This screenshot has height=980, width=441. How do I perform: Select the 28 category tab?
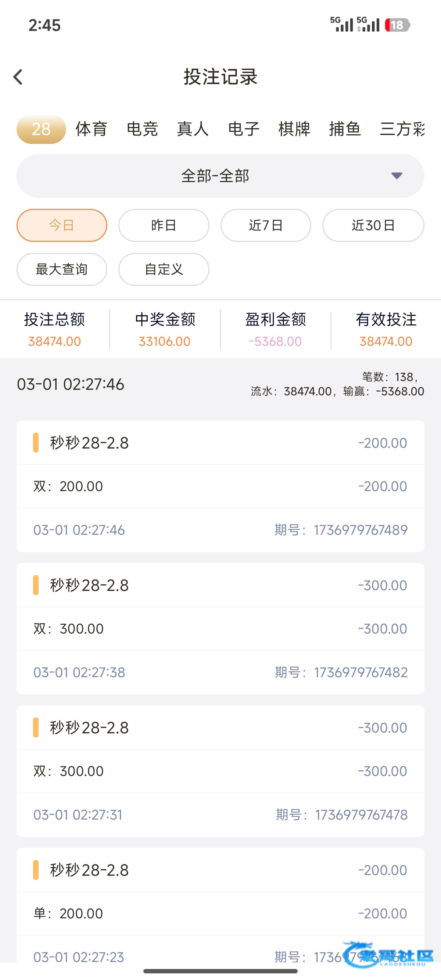[41, 129]
